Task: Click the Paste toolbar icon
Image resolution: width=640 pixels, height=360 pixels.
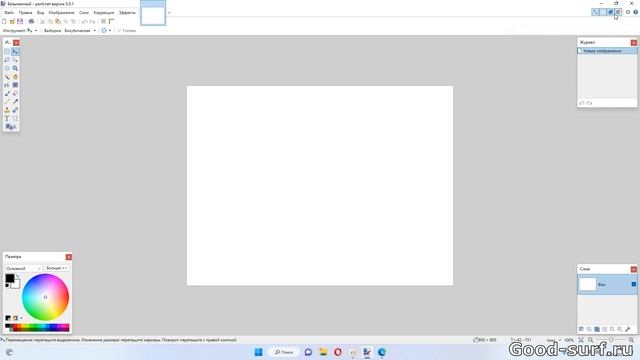Action: coord(58,21)
